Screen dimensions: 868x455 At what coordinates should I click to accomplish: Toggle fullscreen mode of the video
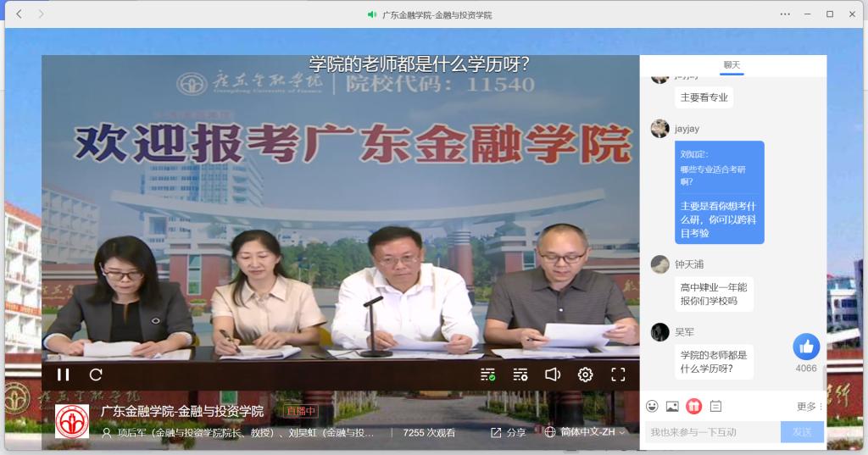(618, 375)
